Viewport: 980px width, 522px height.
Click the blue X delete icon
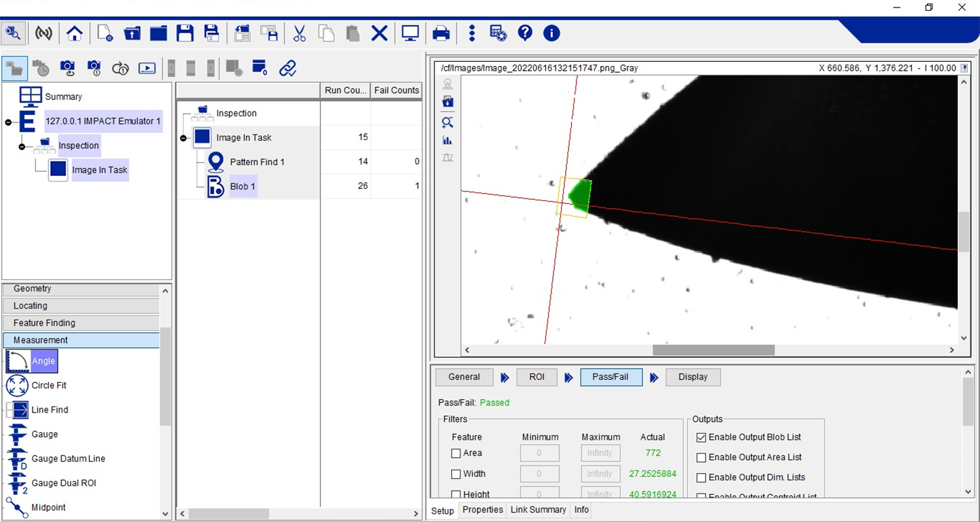point(379,33)
